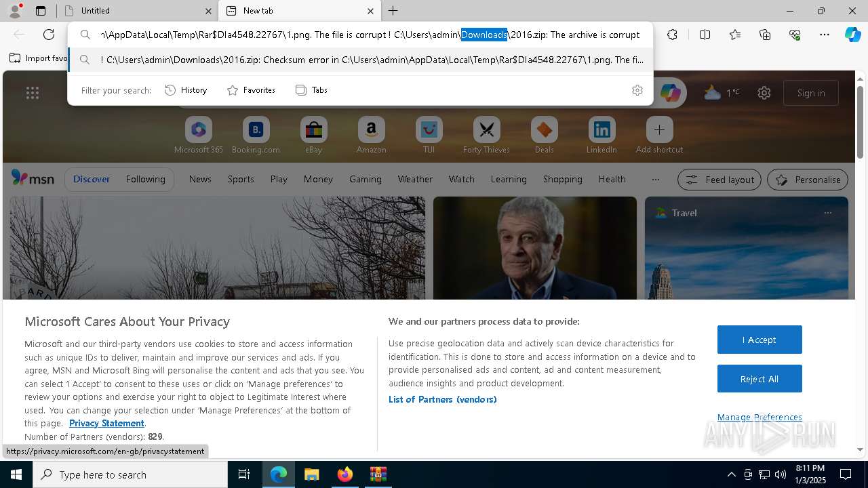
Task: Open search filter settings gear
Action: pos(637,90)
